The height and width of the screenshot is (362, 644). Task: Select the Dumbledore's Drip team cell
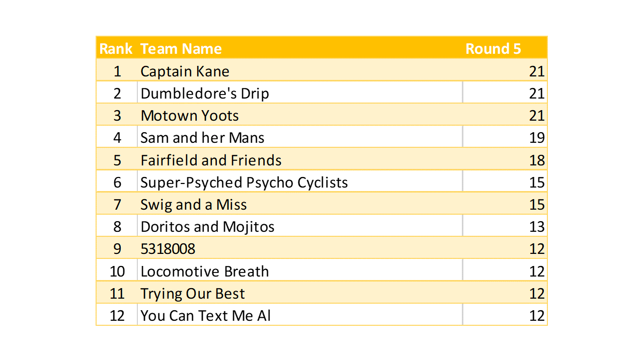pos(205,94)
